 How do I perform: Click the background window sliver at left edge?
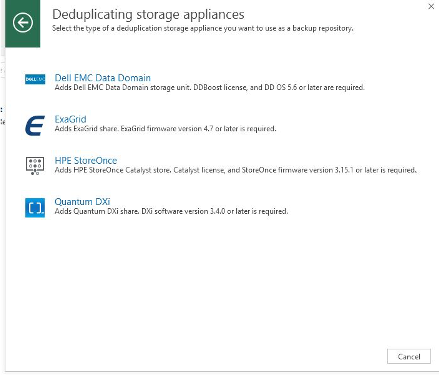2,187
